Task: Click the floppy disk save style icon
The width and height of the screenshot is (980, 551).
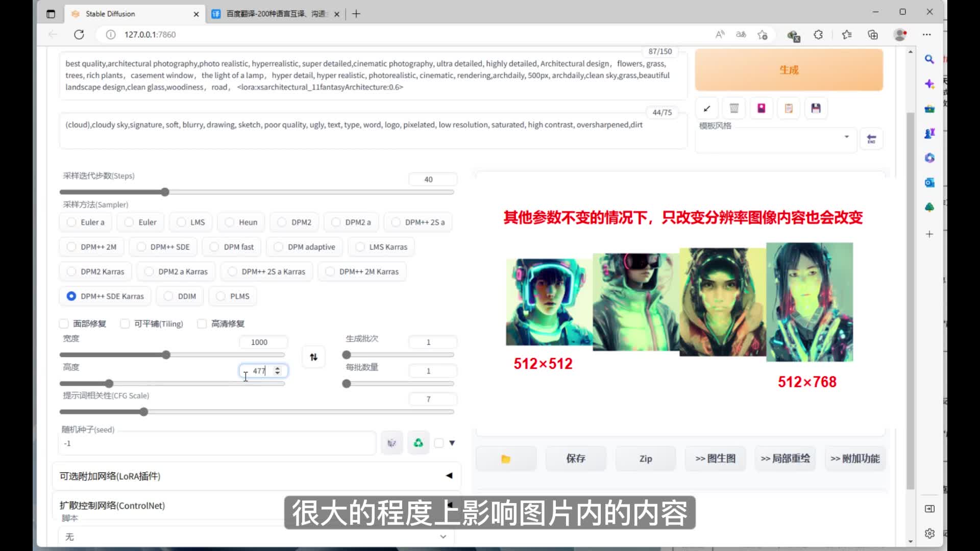Action: (x=816, y=108)
